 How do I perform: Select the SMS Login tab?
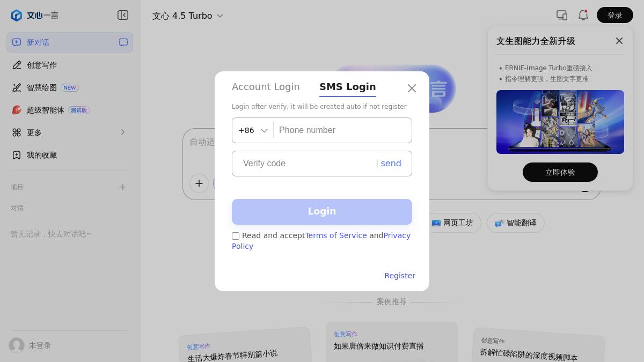point(348,87)
